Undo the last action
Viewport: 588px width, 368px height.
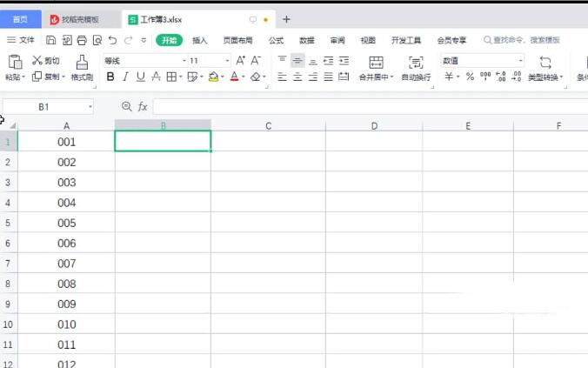(112, 40)
